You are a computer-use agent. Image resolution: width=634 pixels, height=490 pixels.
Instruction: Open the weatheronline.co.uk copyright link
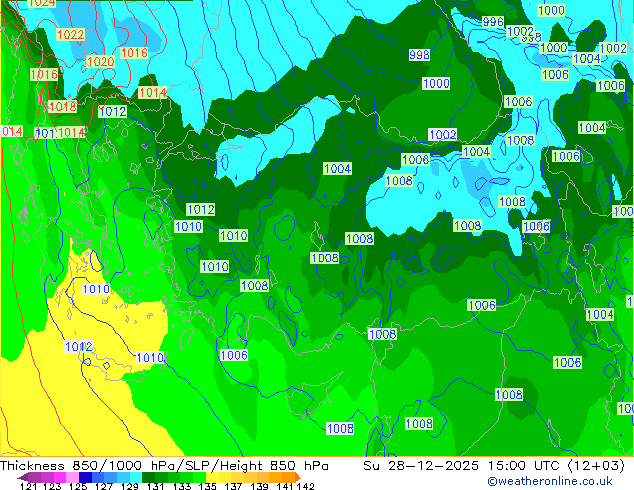(x=550, y=481)
